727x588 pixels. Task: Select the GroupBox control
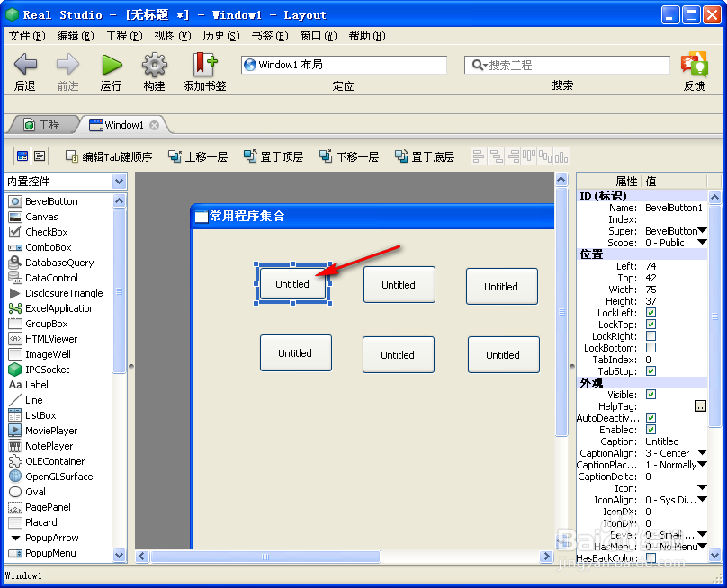tap(47, 324)
